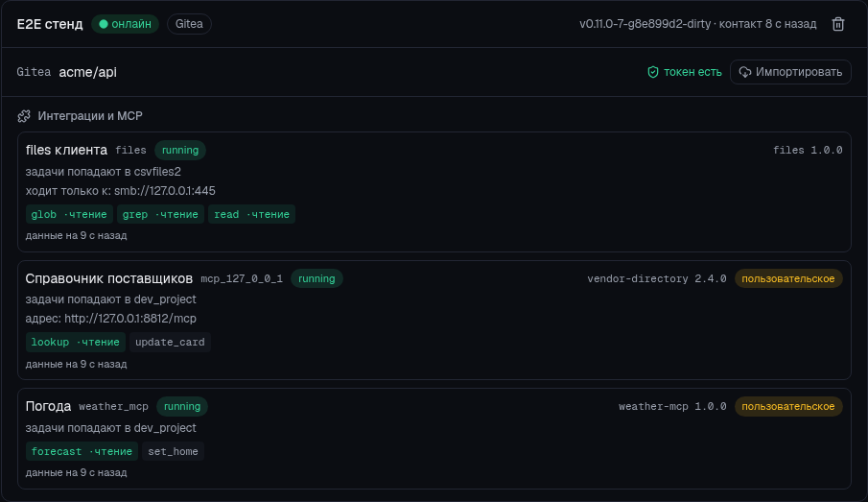Click cloud download icon in Импортировать button

tap(745, 72)
